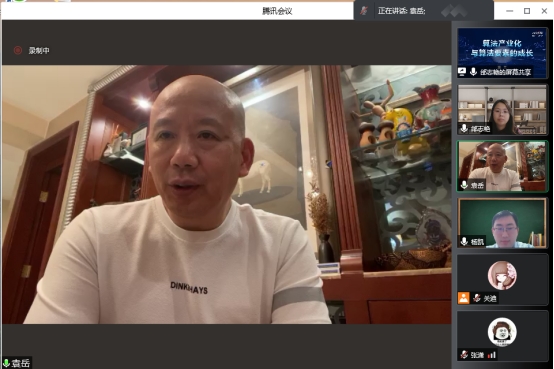This screenshot has width=554, height=369.
Task: Click muted microphone icon on bottom participant tile
Action: click(x=464, y=355)
